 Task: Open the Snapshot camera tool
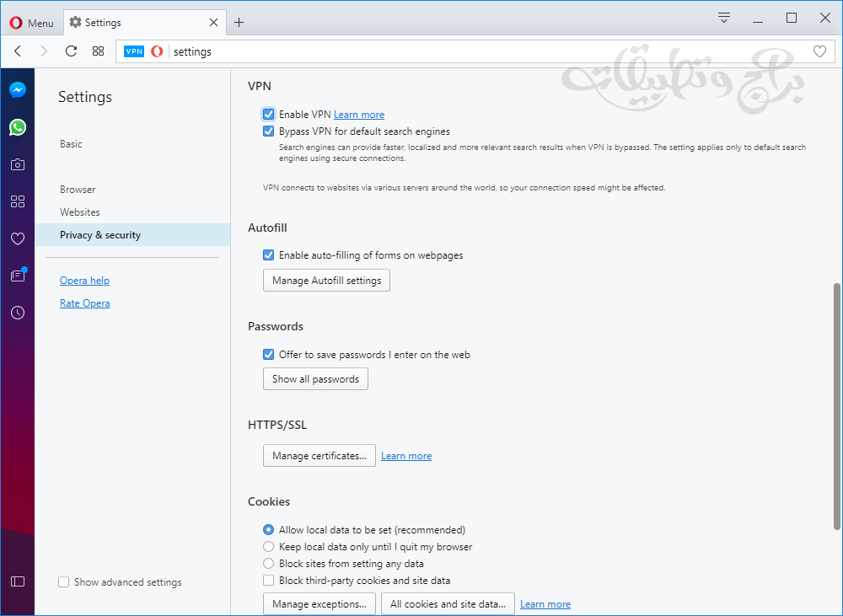[x=18, y=164]
